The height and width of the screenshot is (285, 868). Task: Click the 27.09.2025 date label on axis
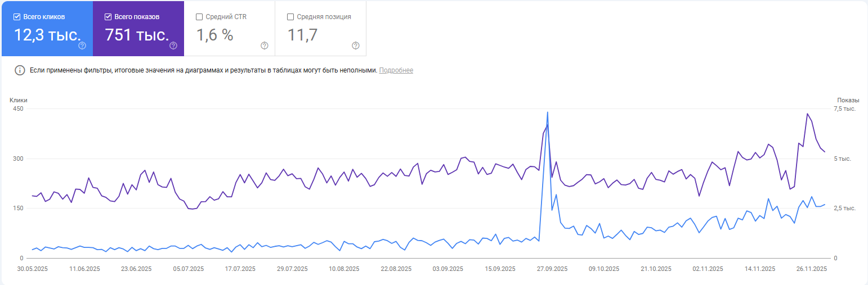pos(550,269)
